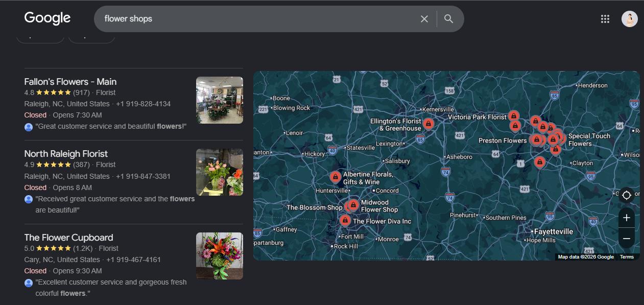Open the North Raleigh Florist listing
The image size is (644, 305).
pyautogui.click(x=66, y=154)
